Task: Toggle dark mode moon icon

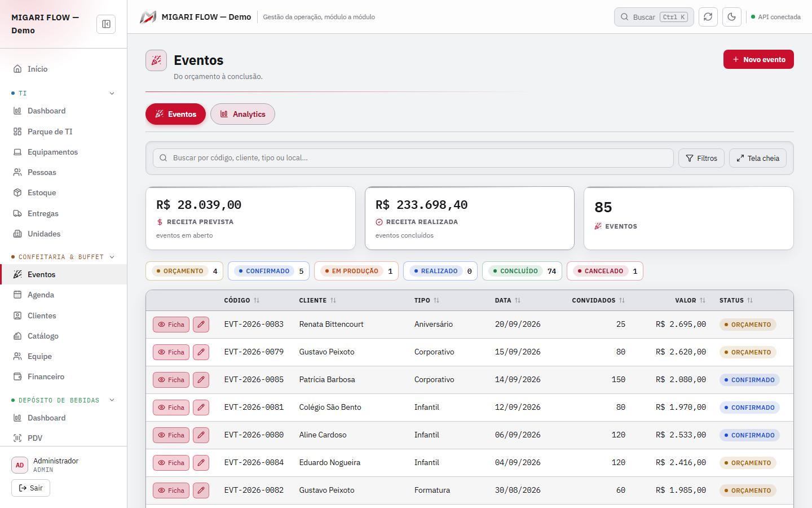Action: [732, 17]
